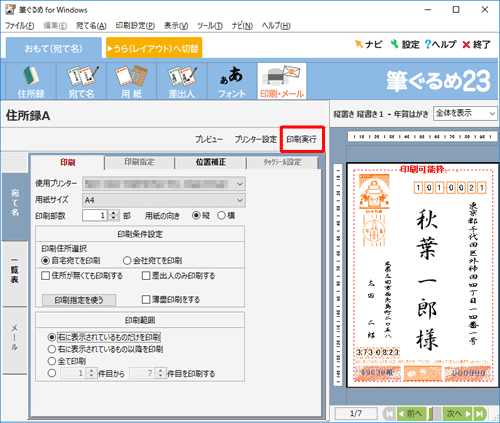The image size is (500, 423).
Task: Click the 筆ぐるめ app icon in title bar
Action: (x=10, y=9)
